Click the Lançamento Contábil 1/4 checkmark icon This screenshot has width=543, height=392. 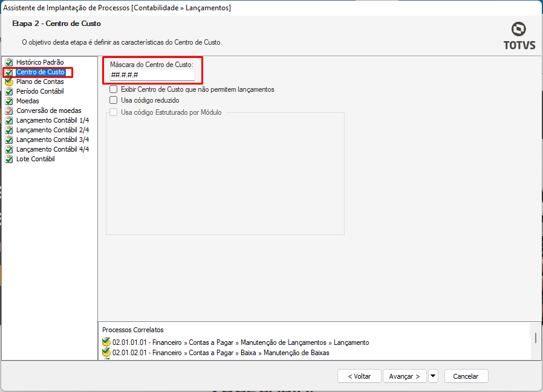coord(9,120)
